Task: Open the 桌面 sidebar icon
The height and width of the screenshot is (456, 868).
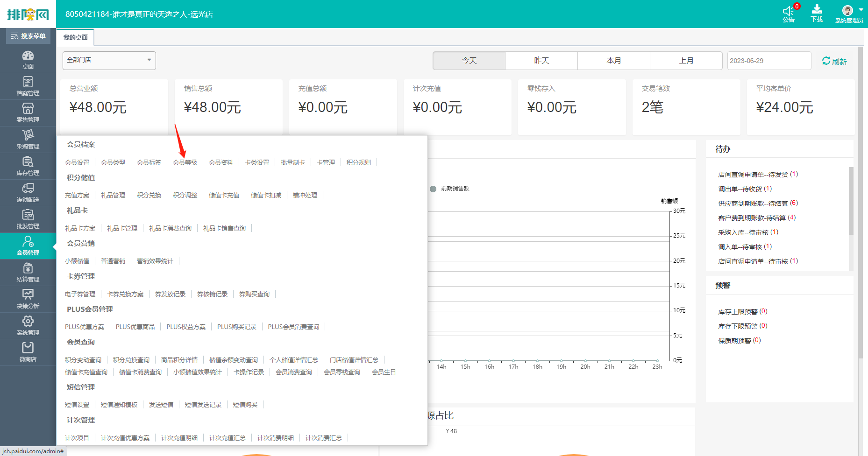Action: 28,59
